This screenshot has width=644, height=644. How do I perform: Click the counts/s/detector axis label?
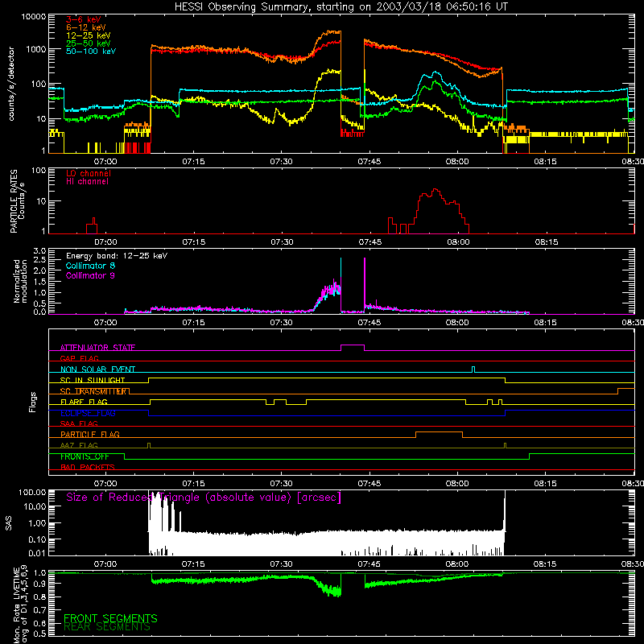click(x=11, y=84)
